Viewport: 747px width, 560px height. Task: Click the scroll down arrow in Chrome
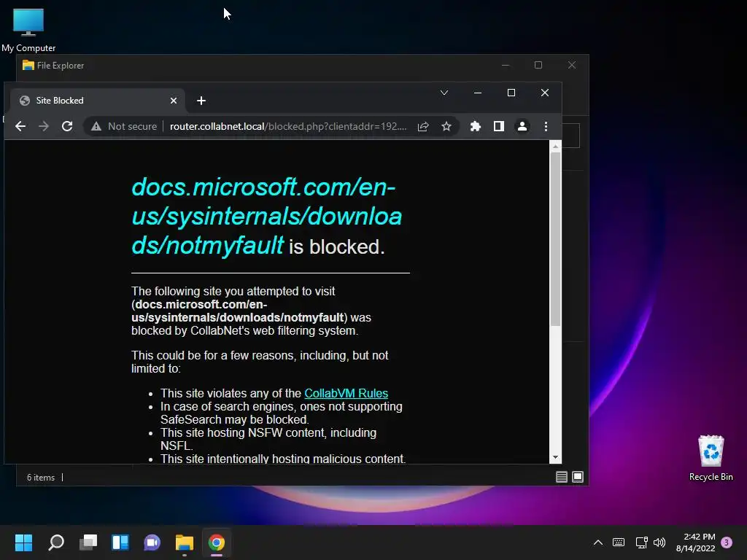[555, 457]
